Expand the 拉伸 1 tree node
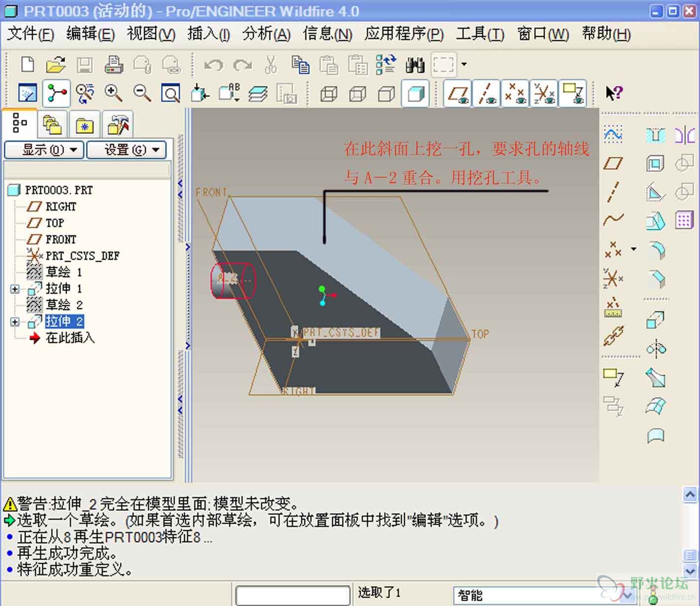The width and height of the screenshot is (700, 606). tap(15, 289)
